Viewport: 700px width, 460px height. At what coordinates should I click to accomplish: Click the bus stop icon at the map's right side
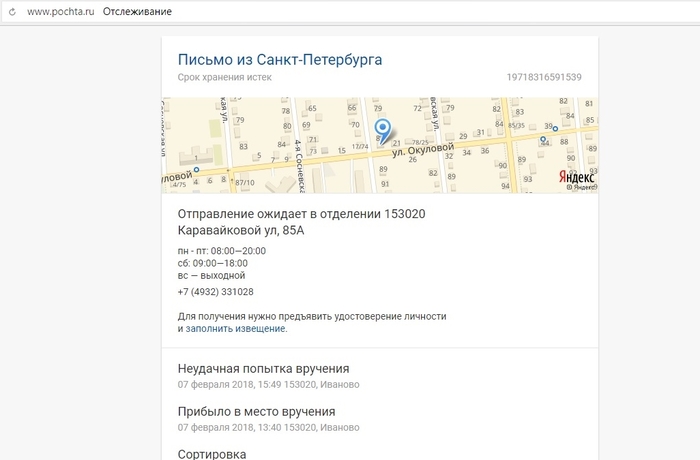tap(556, 127)
